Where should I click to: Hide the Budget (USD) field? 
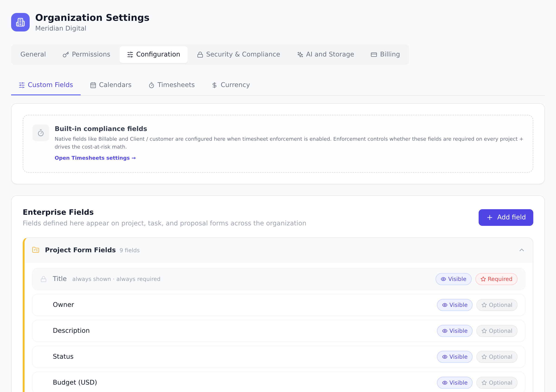(x=455, y=383)
